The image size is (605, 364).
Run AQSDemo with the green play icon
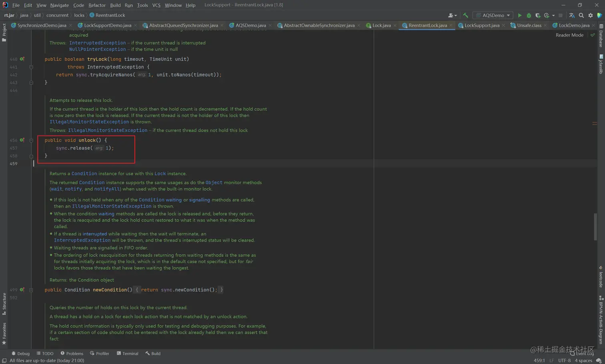(x=519, y=15)
